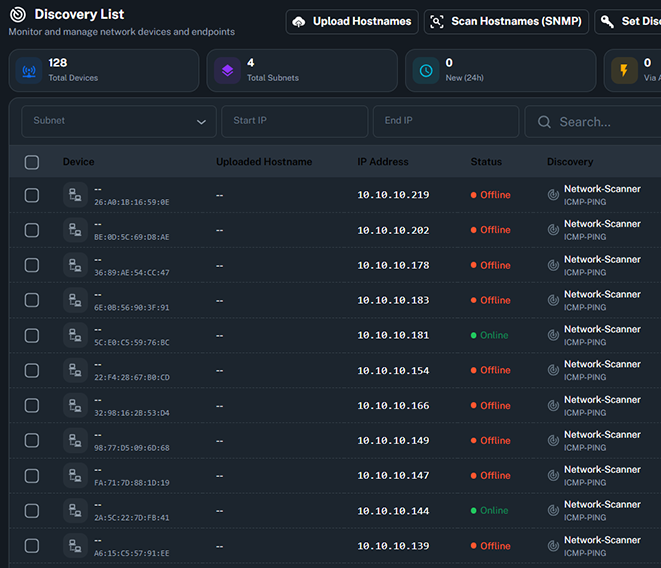Click the 0 New (24h) card
The height and width of the screenshot is (568, 661).
501,70
